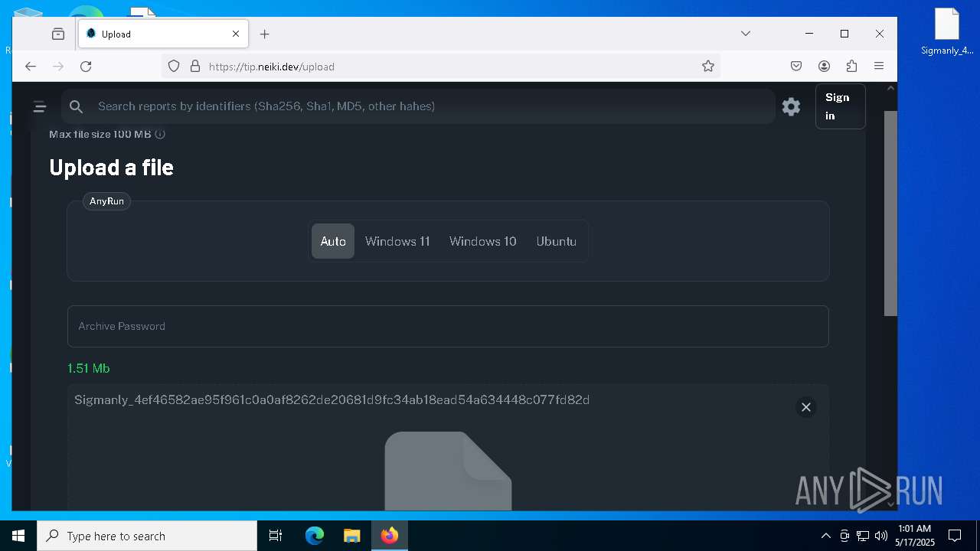Open site settings gear icon

point(791,106)
